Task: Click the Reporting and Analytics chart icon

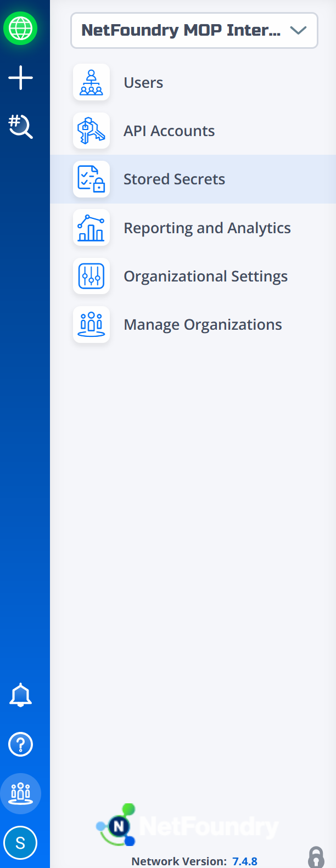Action: point(91,228)
